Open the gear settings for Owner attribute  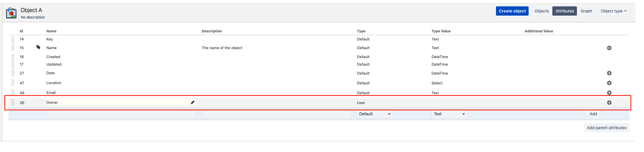coord(609,103)
